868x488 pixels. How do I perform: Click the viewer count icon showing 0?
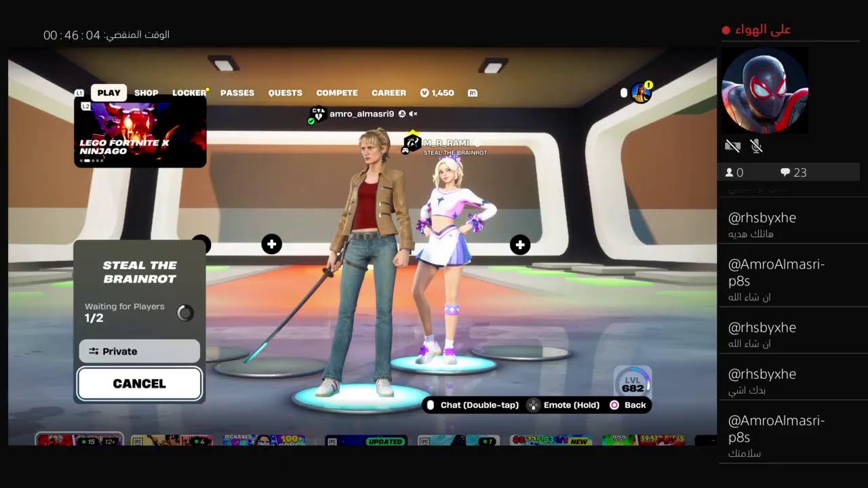tap(730, 173)
